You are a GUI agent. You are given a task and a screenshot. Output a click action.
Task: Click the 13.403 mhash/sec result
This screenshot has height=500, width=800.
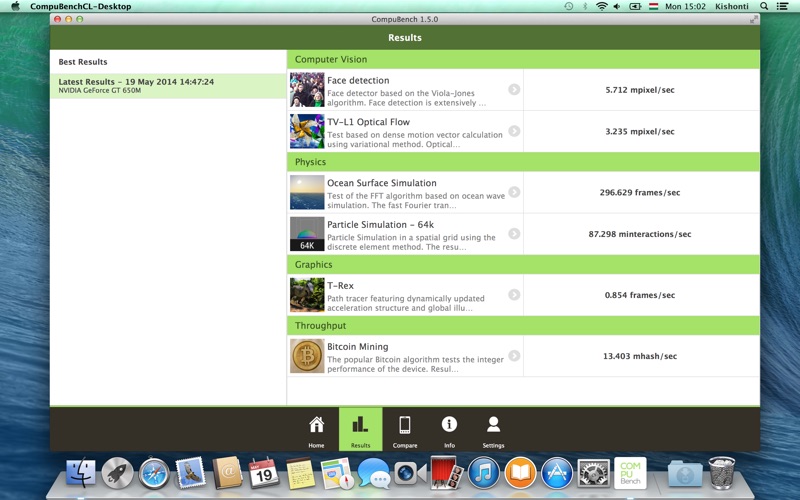coord(640,356)
